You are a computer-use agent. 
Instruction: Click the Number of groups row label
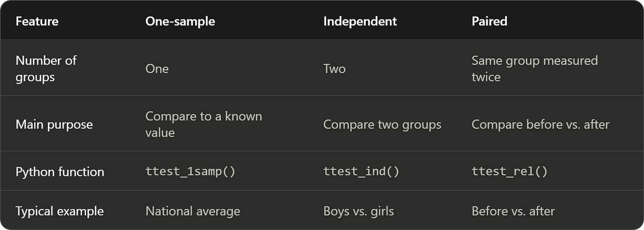pos(46,69)
